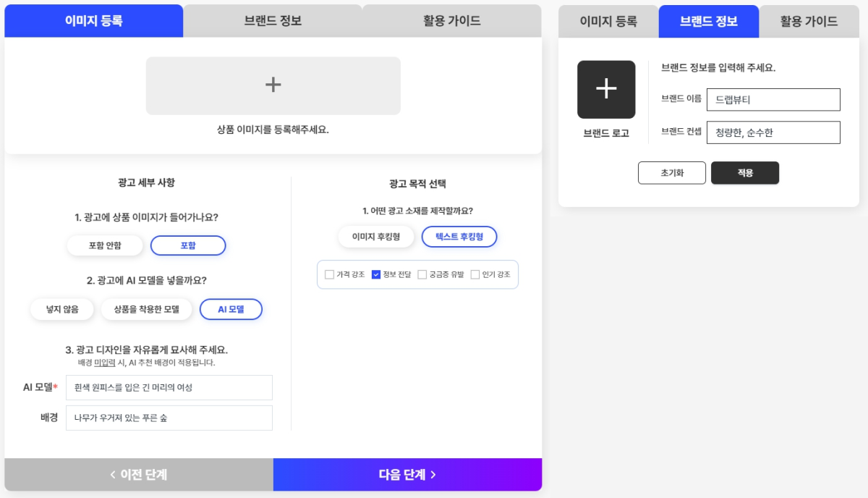
Task: Check the 궁금증 유발 checkbox
Action: click(x=422, y=274)
